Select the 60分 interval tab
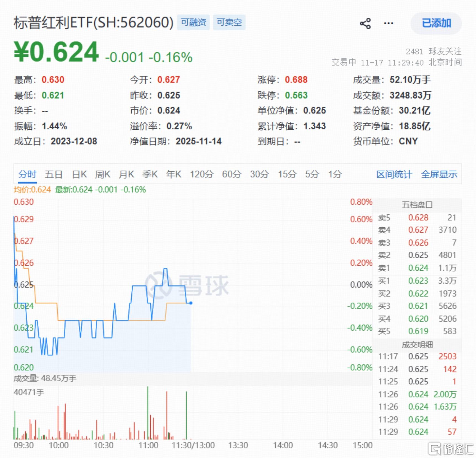 [232, 174]
